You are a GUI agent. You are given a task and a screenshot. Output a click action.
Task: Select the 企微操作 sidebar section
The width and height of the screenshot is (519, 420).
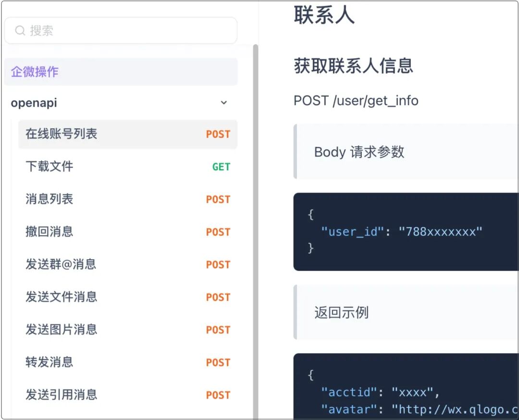pos(121,72)
